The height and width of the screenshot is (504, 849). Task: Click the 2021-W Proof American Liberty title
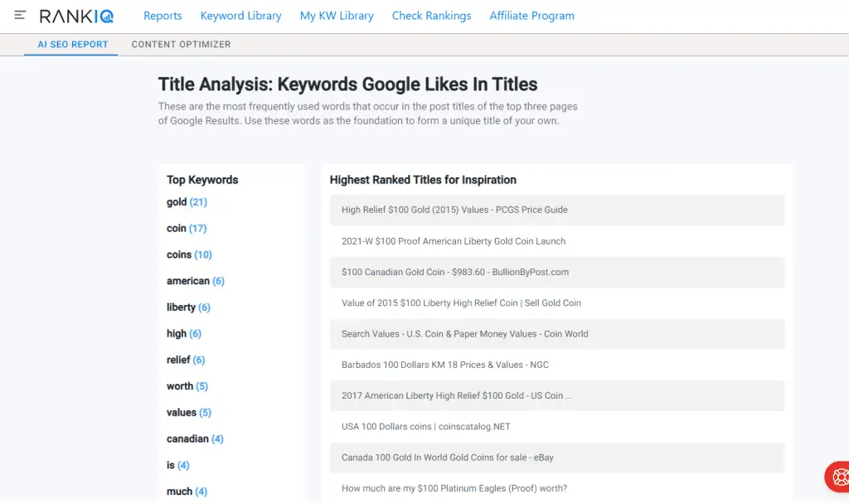click(x=454, y=241)
